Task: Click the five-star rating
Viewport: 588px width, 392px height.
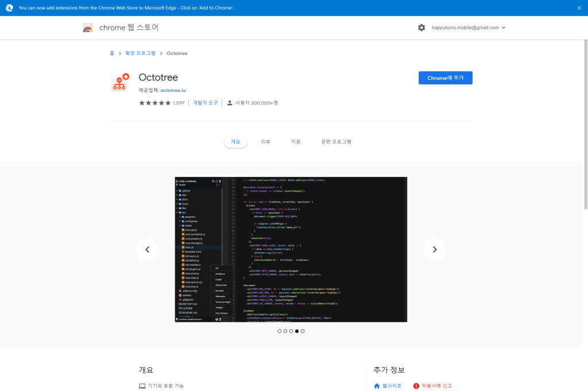Action: tap(155, 103)
